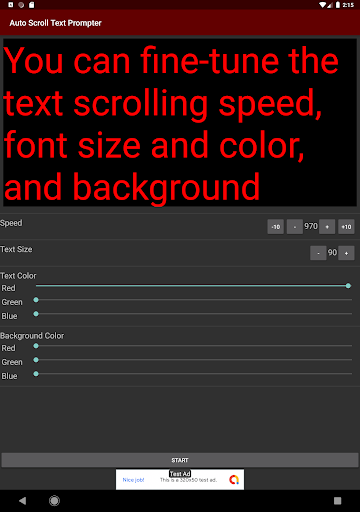Tap the Android back navigation button

22,501
